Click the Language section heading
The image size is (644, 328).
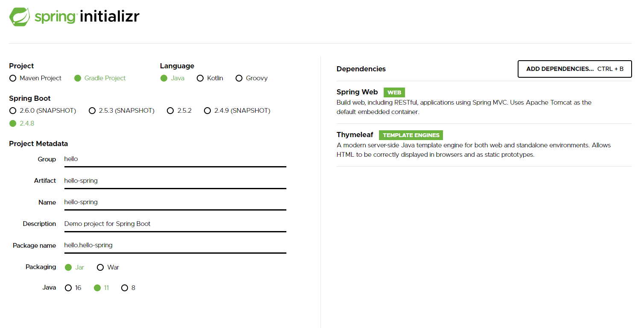click(177, 66)
